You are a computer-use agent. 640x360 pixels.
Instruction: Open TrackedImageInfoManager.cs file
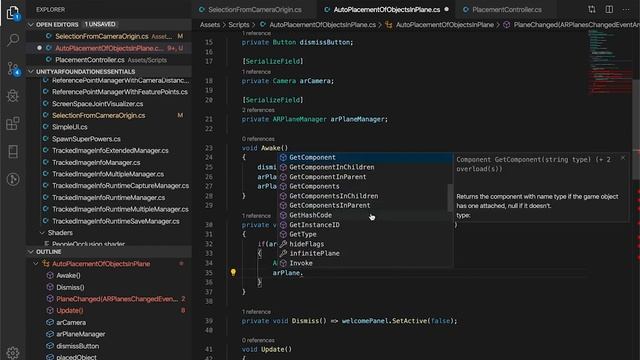click(109, 162)
